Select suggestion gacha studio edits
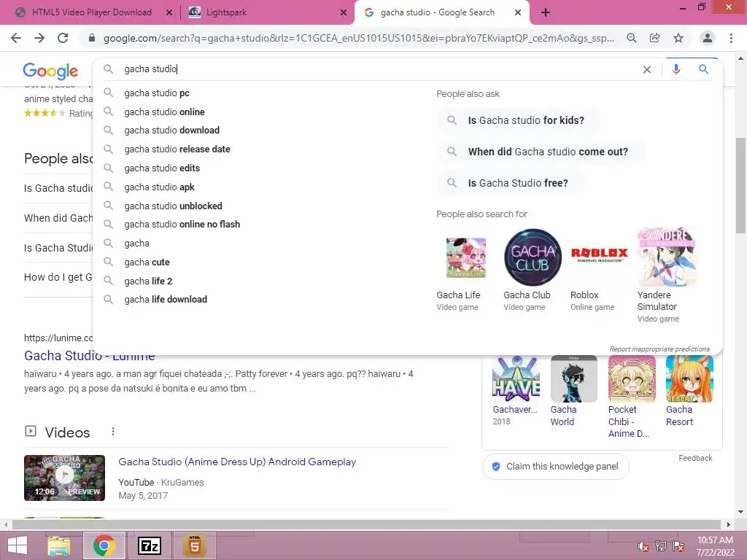This screenshot has width=747, height=560. pos(162,168)
